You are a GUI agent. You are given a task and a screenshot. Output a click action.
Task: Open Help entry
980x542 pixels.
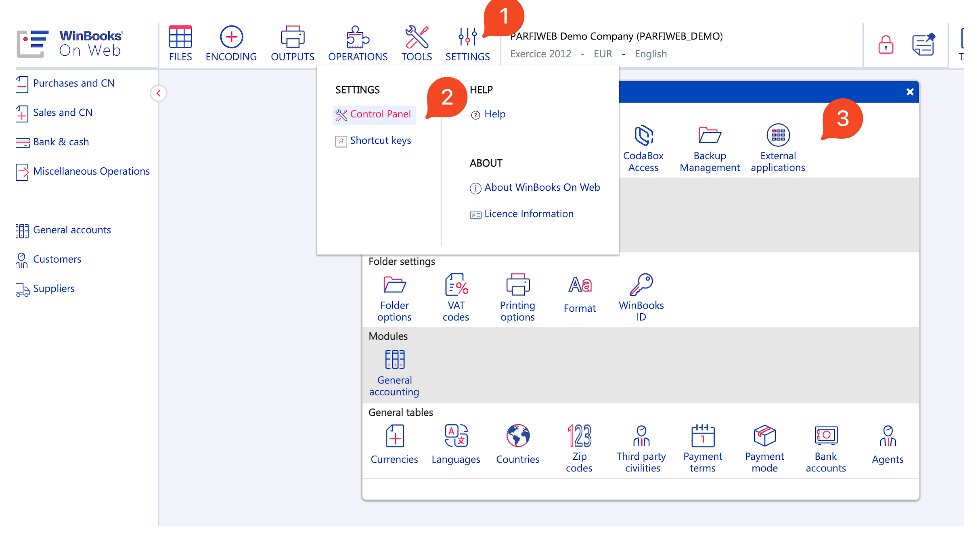coord(488,115)
